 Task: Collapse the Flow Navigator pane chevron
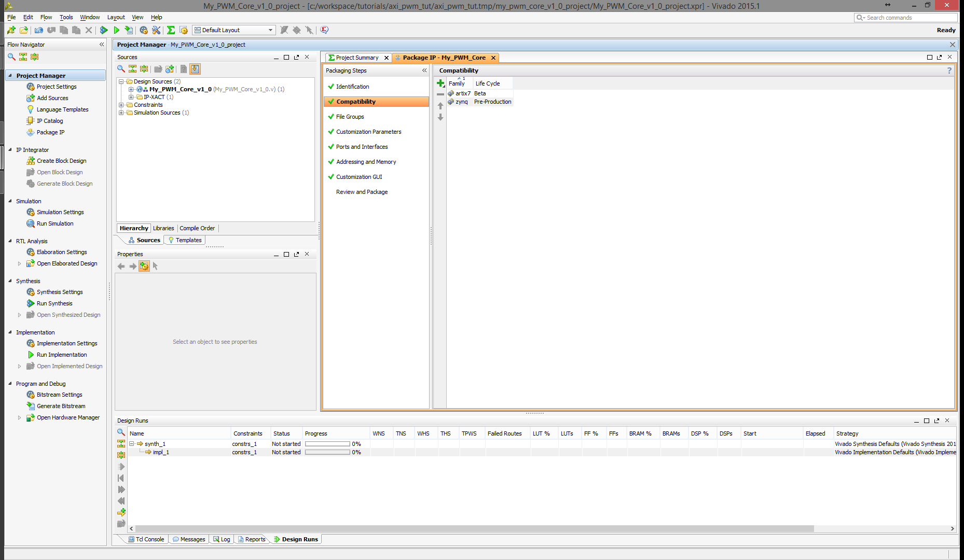(102, 45)
